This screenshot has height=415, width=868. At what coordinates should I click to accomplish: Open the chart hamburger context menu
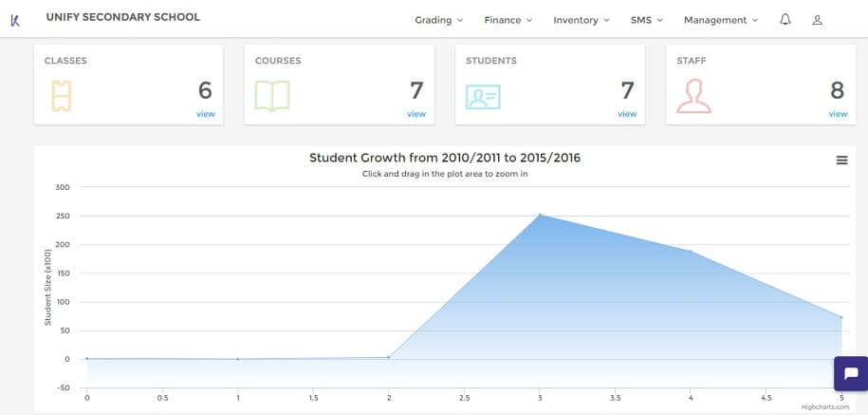coord(841,160)
